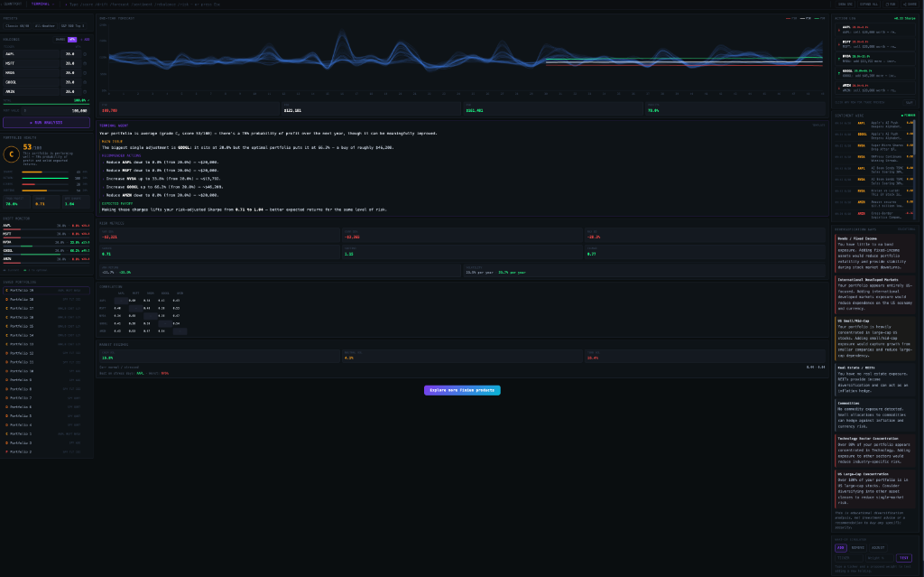Click the Bonds / Fixed Income gap card

coord(874,253)
